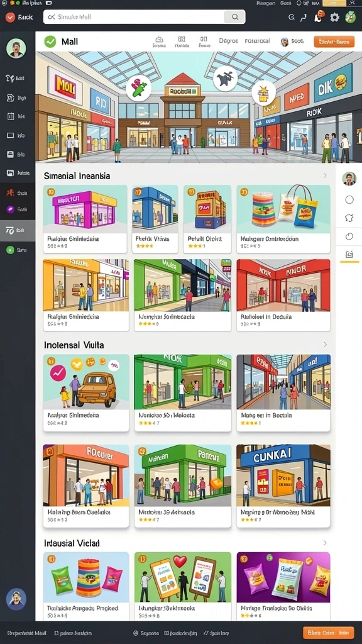Image resolution: width=362 pixels, height=644 pixels.
Task: Expand the Inolensal Viulta section arrow
Action: point(325,345)
